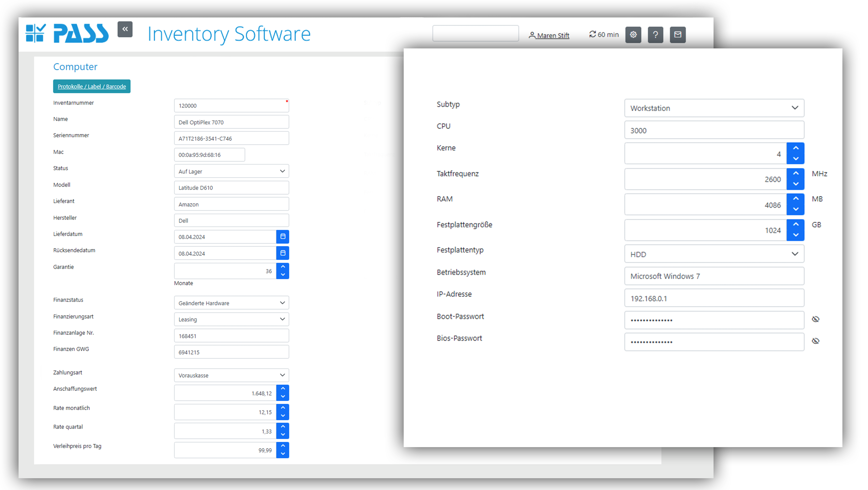This screenshot has width=868, height=490.
Task: Expand the Status dropdown
Action: point(231,171)
